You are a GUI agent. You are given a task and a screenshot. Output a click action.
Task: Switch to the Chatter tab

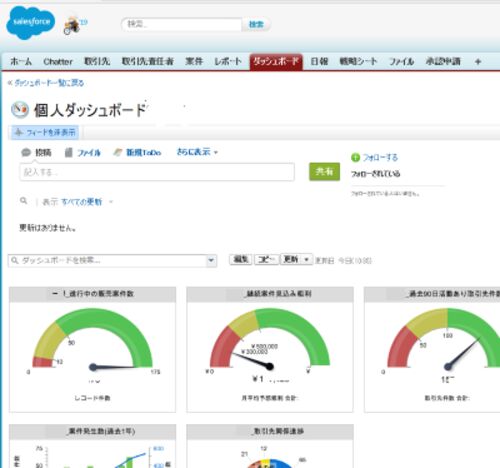58,62
